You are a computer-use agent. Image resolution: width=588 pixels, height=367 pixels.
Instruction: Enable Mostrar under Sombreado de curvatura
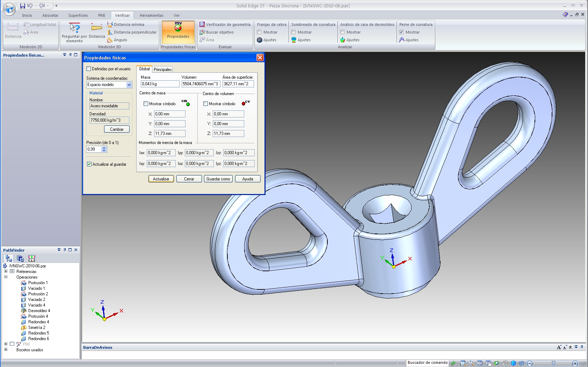(293, 32)
